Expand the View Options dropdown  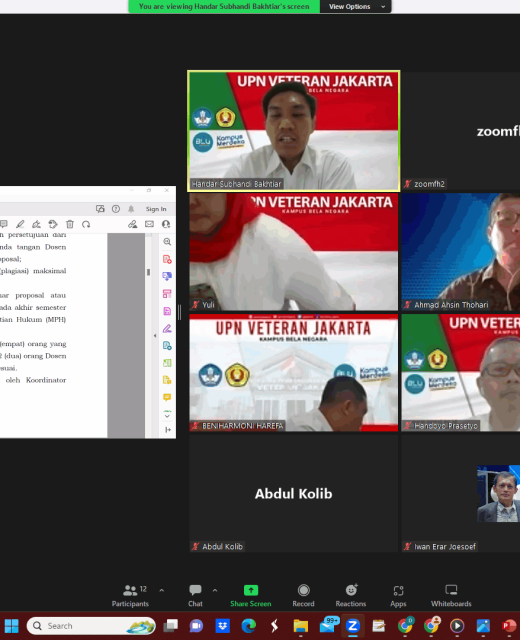[356, 7]
